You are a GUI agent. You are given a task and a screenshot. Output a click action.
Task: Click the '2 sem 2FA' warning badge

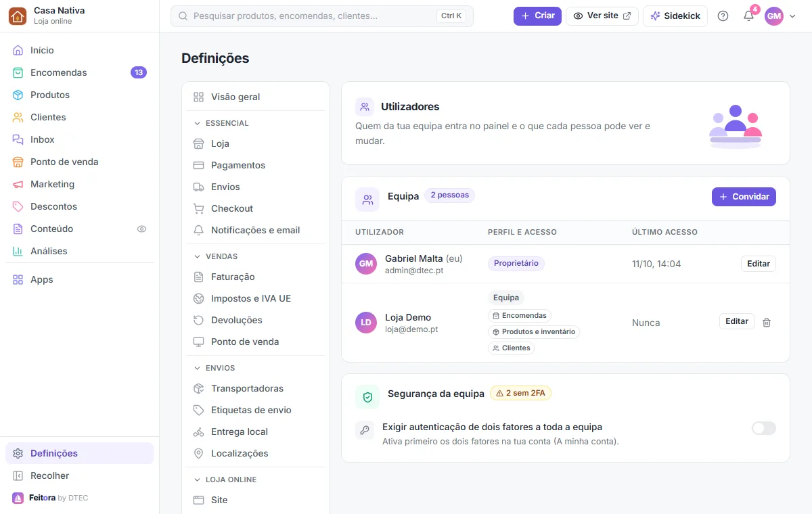click(x=521, y=393)
